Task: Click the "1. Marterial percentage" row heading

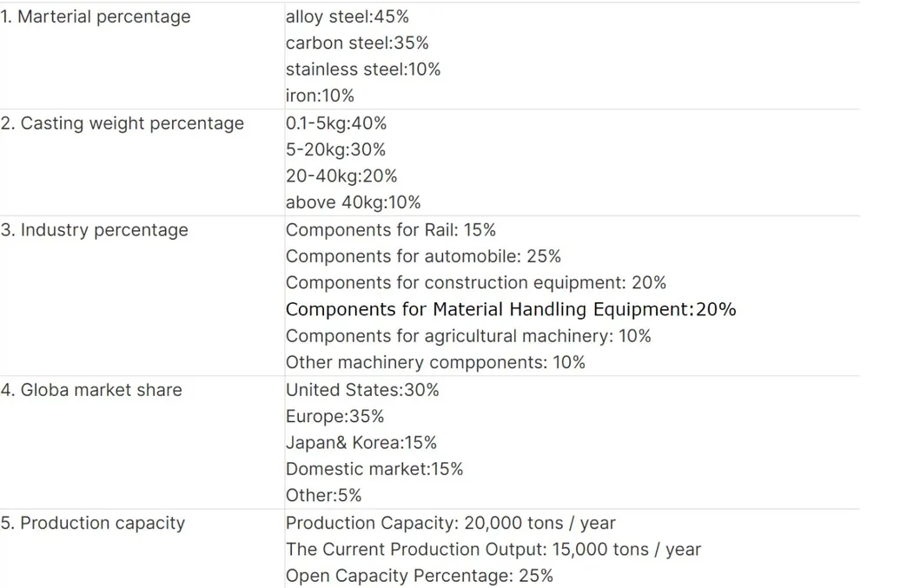Action: point(96,17)
